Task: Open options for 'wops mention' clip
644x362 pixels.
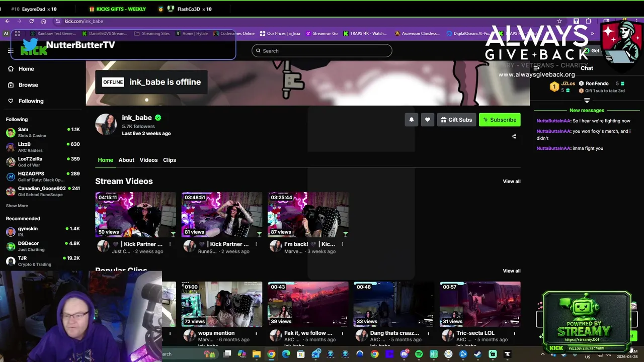Action: [256, 333]
